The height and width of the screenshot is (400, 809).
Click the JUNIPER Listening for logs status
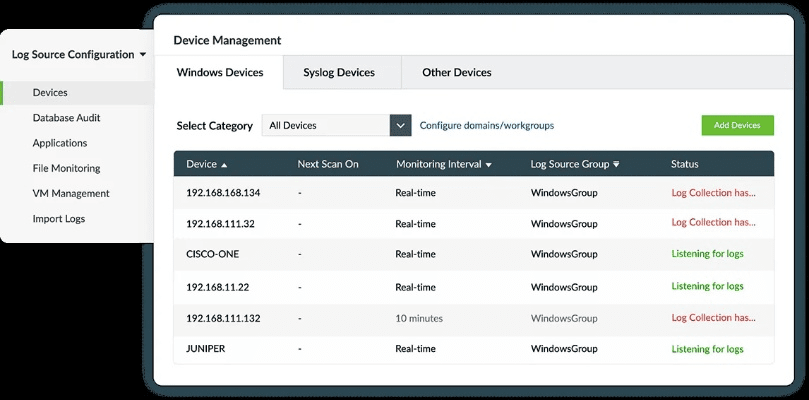click(707, 349)
